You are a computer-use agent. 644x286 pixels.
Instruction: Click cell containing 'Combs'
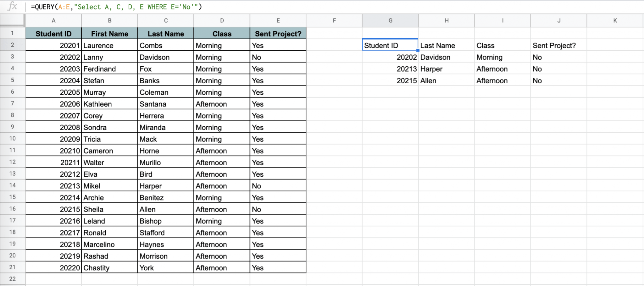[166, 45]
